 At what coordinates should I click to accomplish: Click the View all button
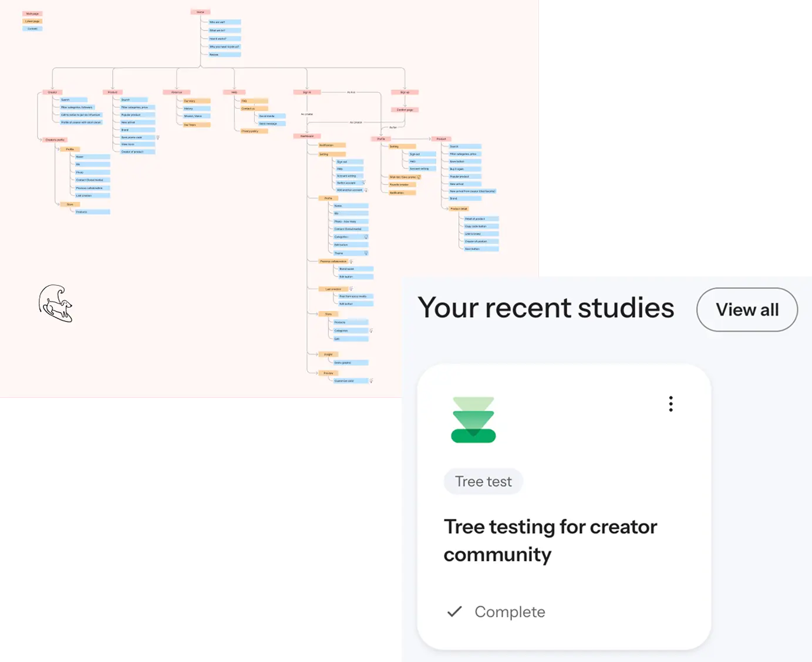pos(747,309)
